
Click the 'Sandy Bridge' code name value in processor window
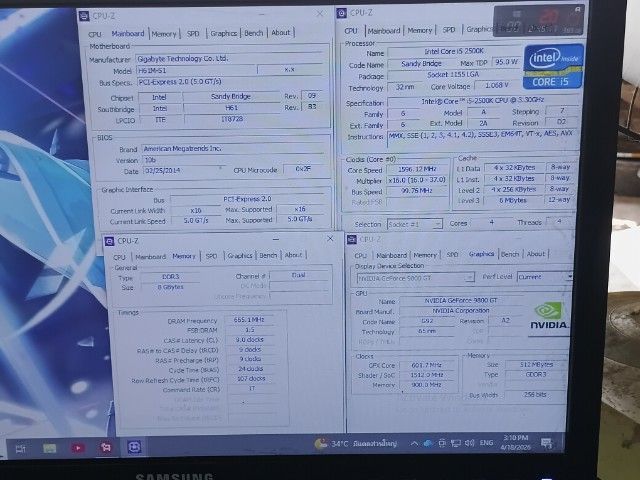coord(421,64)
